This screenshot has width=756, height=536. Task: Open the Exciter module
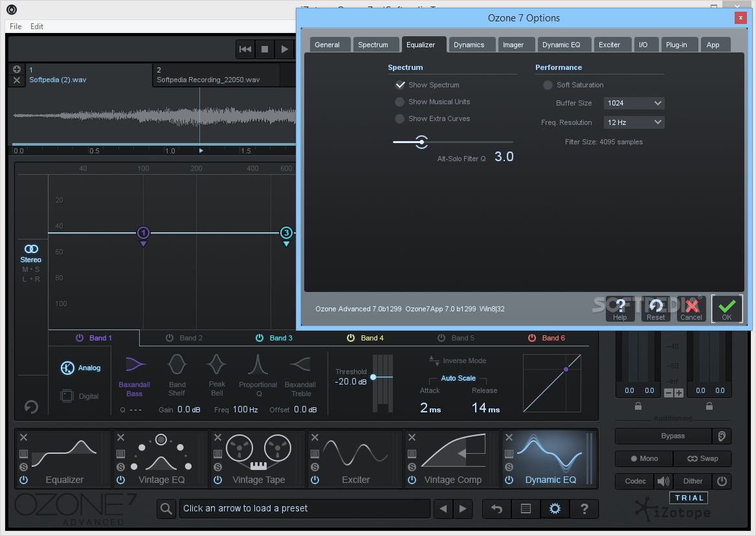point(355,459)
